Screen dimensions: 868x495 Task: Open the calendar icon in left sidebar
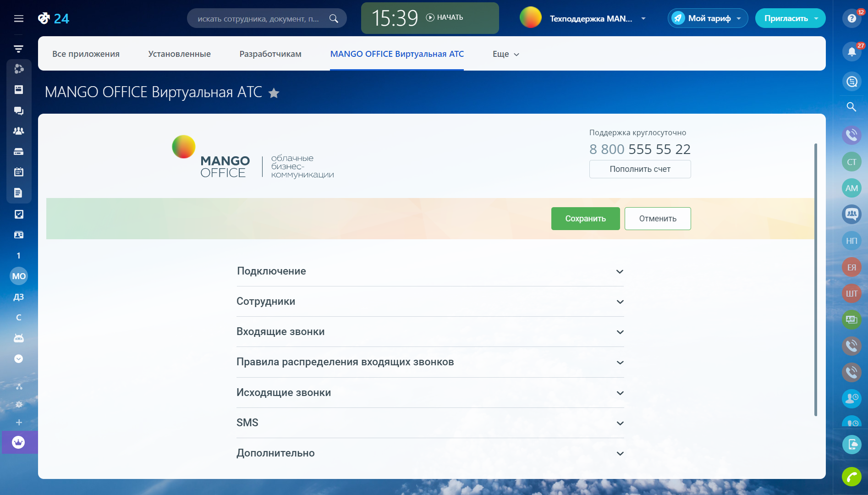[19, 172]
